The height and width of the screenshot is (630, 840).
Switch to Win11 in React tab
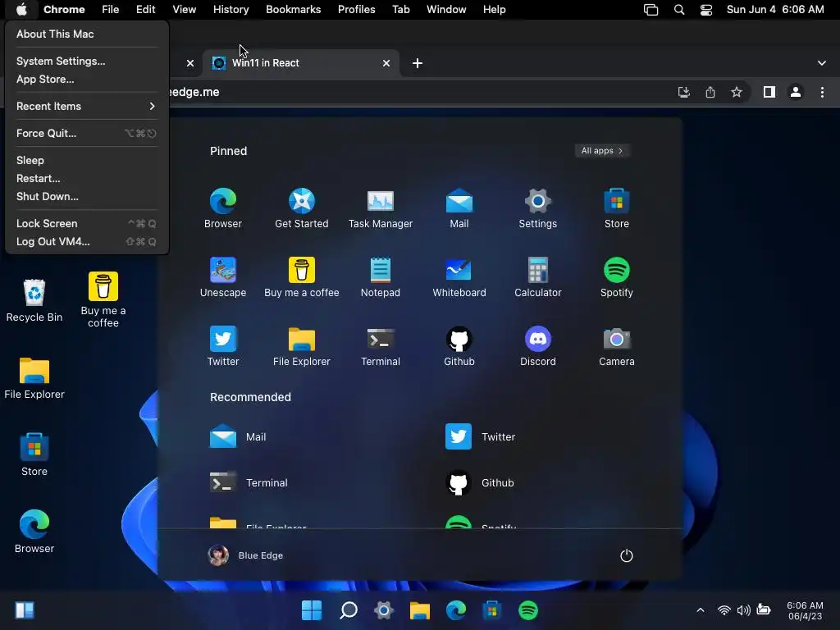click(302, 63)
